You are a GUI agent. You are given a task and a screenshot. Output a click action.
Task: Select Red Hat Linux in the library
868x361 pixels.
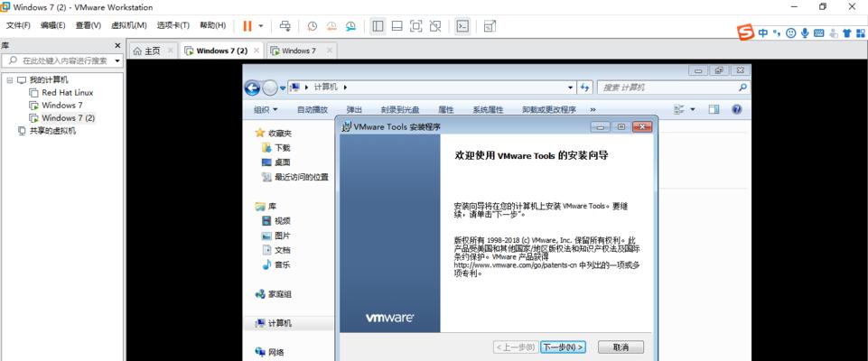tap(67, 92)
